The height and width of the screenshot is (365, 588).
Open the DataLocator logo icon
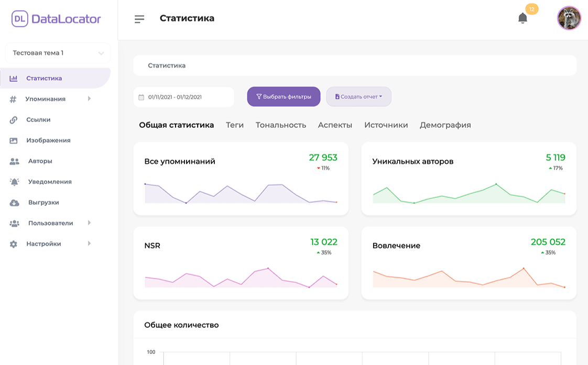[x=20, y=18]
